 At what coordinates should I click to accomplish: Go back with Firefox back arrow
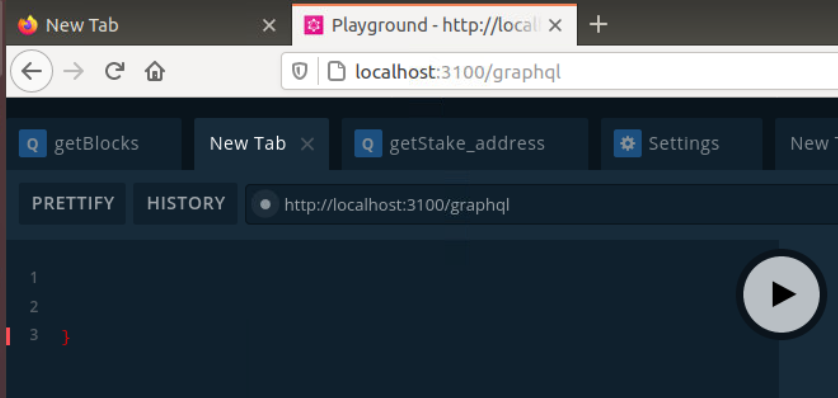pyautogui.click(x=32, y=71)
